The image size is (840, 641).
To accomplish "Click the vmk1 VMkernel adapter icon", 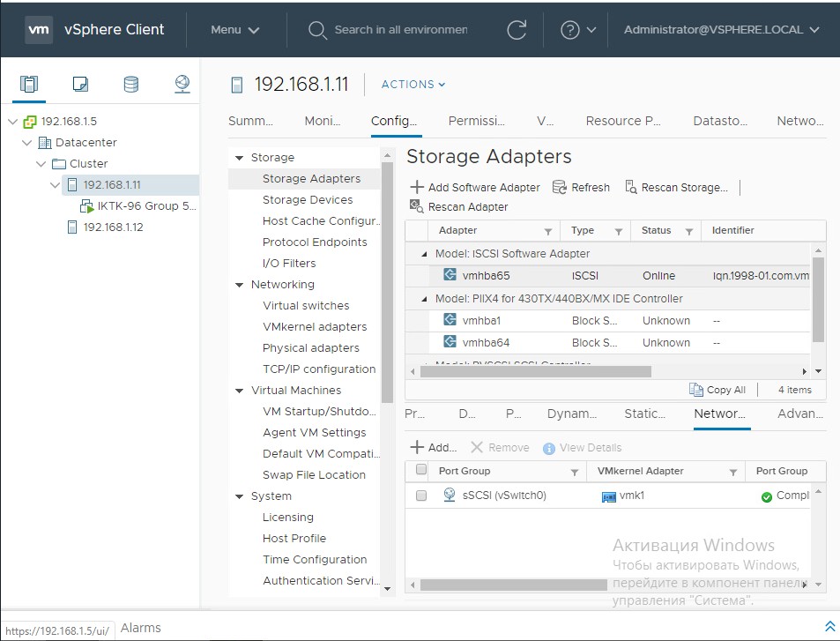I will [608, 496].
